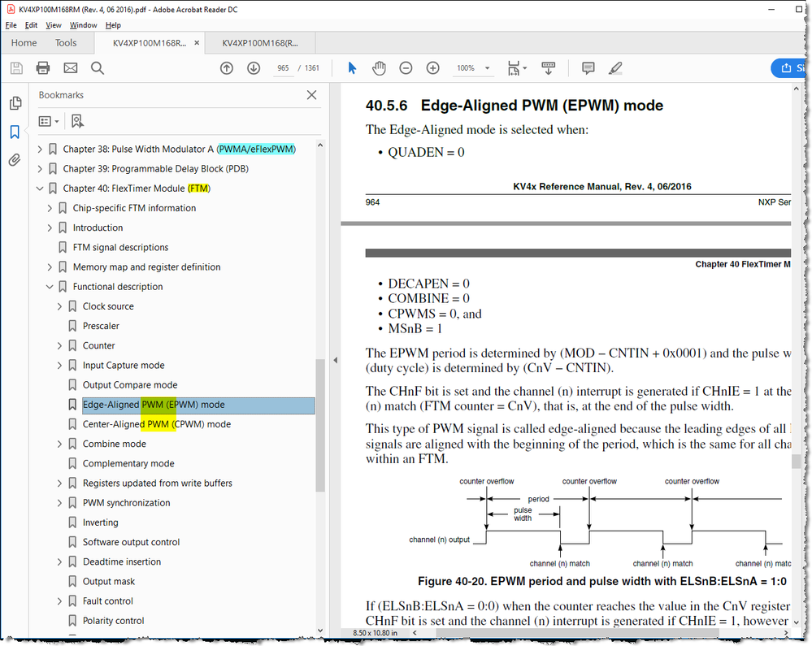Screen dimensions: 812x646
Task: Select Center-Aligned PWM (CPWM) mode bookmark
Action: click(157, 424)
